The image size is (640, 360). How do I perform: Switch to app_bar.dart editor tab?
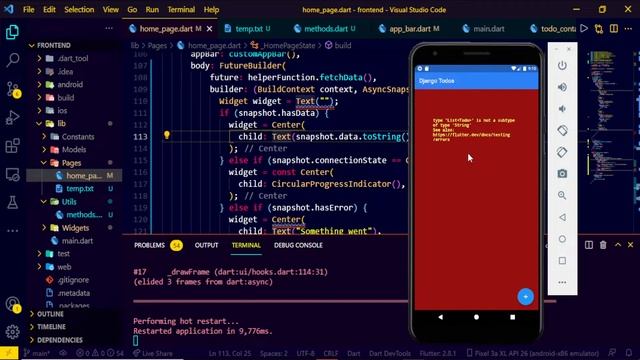click(x=409, y=29)
